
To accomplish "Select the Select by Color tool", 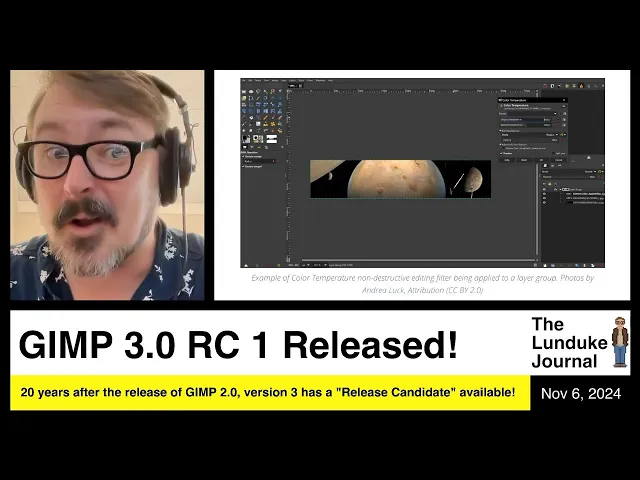I will [x=273, y=91].
